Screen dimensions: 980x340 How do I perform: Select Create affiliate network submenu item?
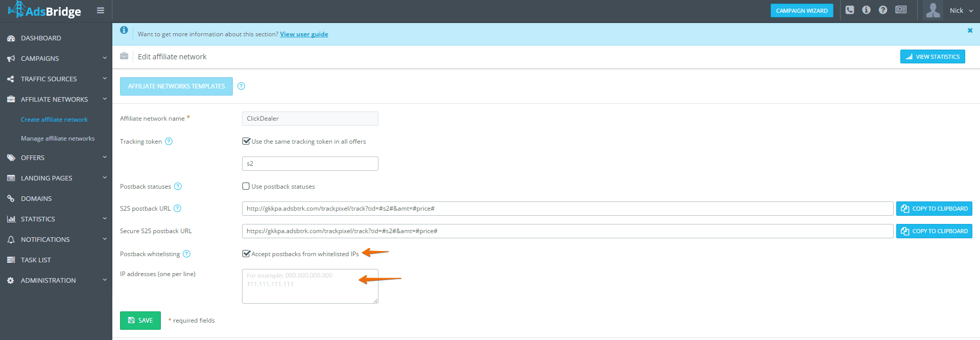54,120
